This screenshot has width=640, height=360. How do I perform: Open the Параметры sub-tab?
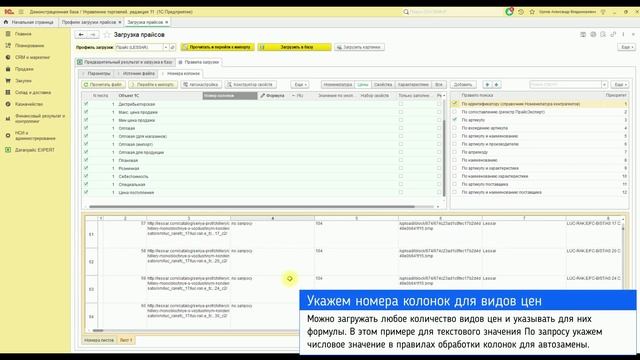pyautogui.click(x=97, y=73)
